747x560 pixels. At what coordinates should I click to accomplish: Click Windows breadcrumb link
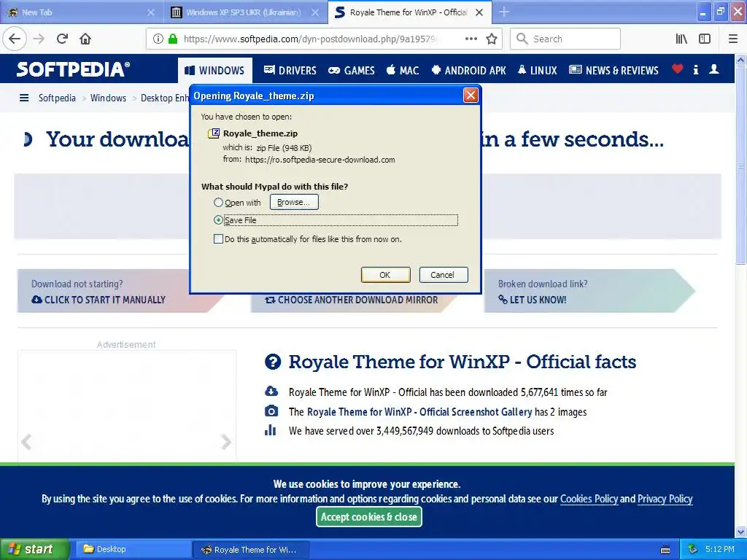pos(109,98)
